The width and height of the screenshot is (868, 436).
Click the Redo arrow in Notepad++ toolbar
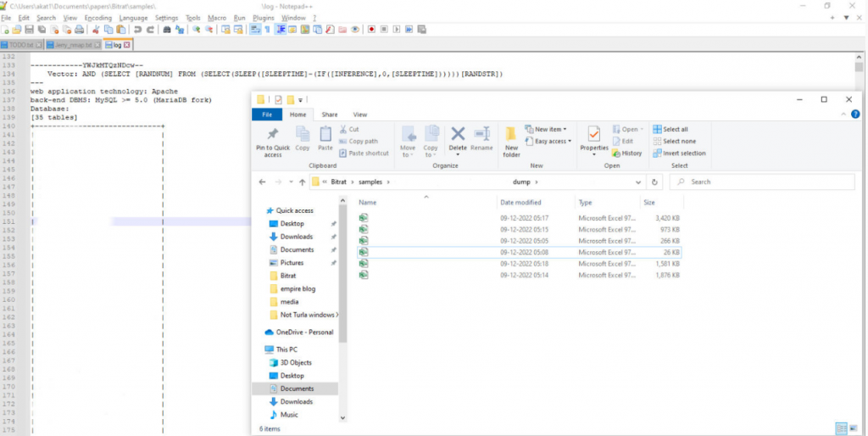tap(150, 30)
